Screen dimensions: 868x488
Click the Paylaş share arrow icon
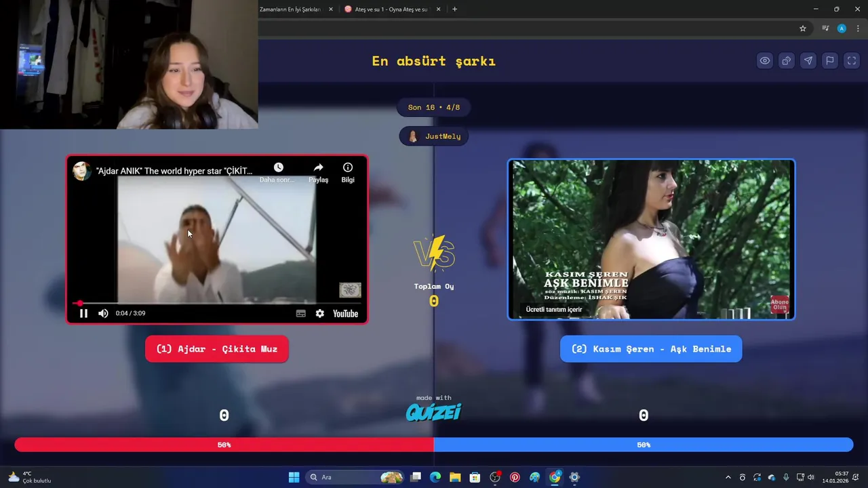click(318, 167)
